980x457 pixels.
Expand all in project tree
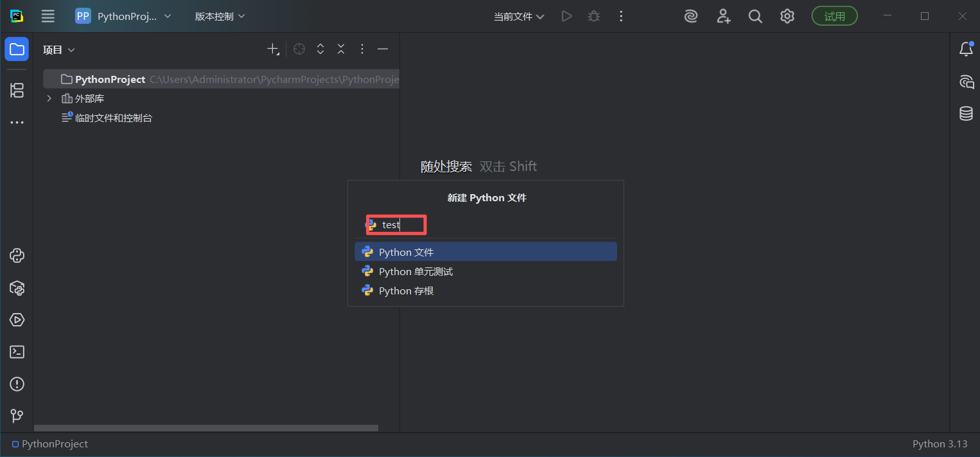point(320,49)
